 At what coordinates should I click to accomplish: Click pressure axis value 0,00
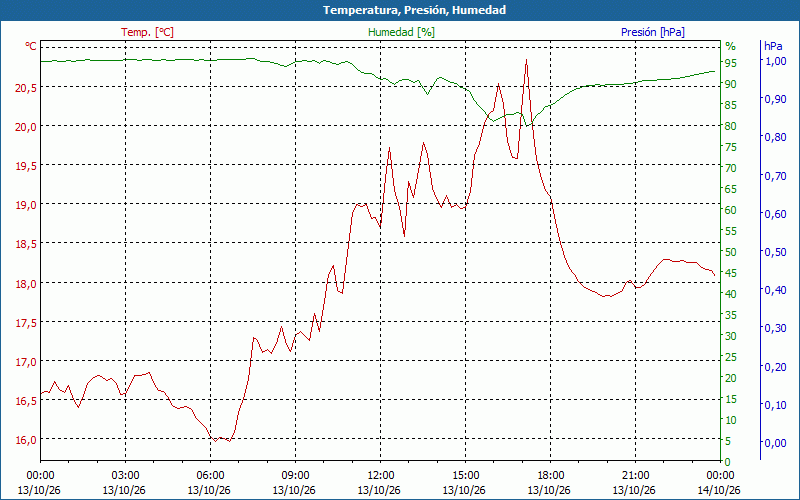(x=776, y=443)
